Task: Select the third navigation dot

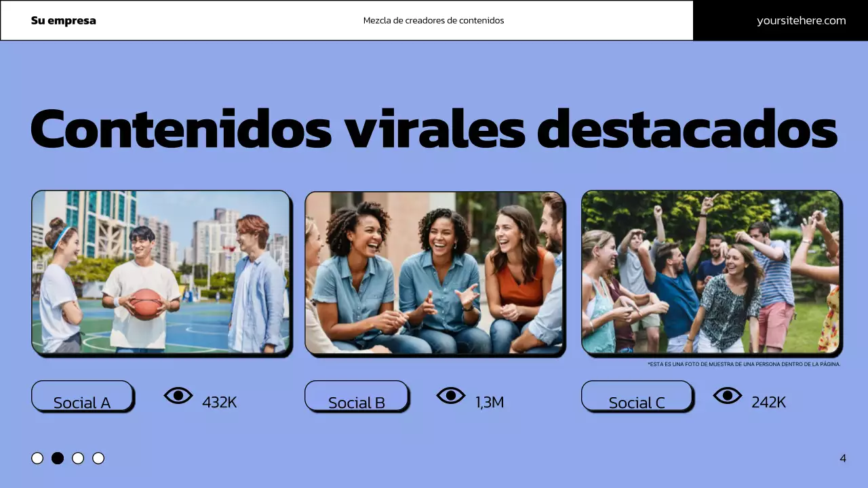Action: tap(78, 458)
